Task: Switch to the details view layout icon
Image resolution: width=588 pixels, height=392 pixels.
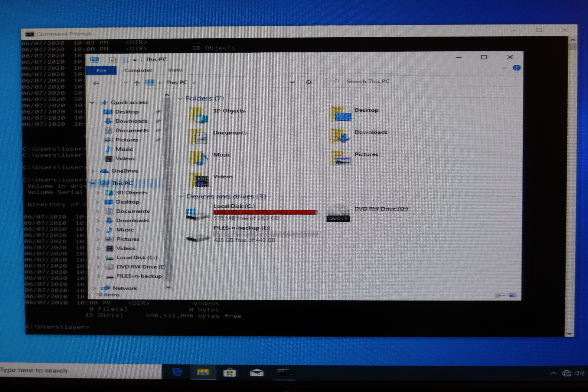Action: [x=500, y=295]
